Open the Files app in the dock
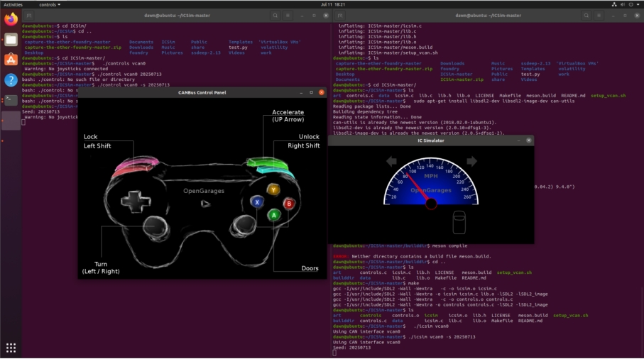The height and width of the screenshot is (359, 644). click(x=11, y=40)
